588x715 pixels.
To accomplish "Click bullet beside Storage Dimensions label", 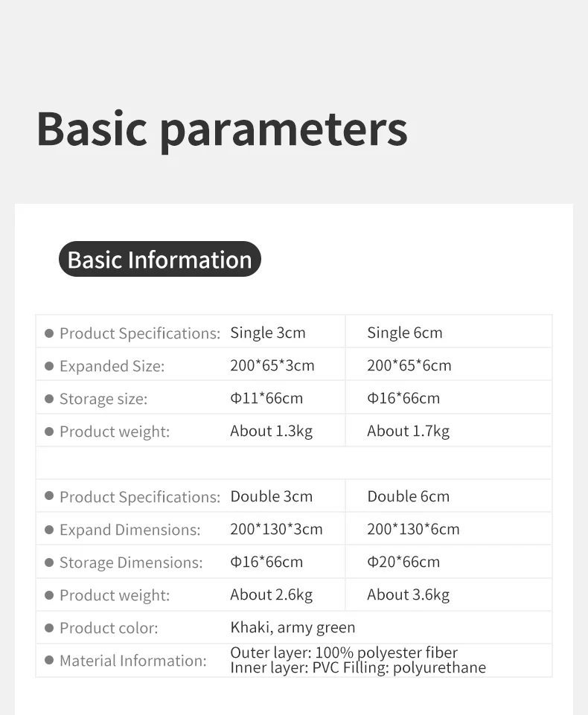I will point(49,562).
